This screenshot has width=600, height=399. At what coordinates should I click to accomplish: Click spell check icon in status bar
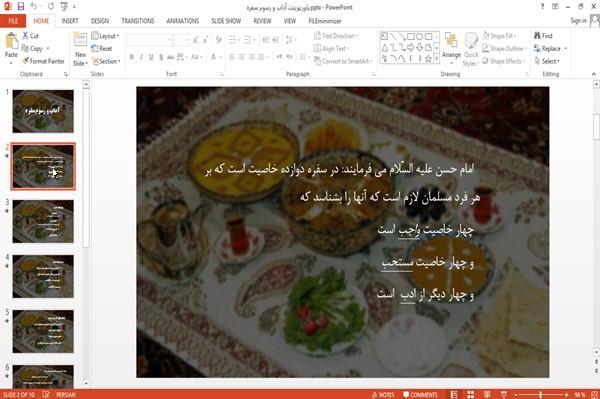[46, 395]
